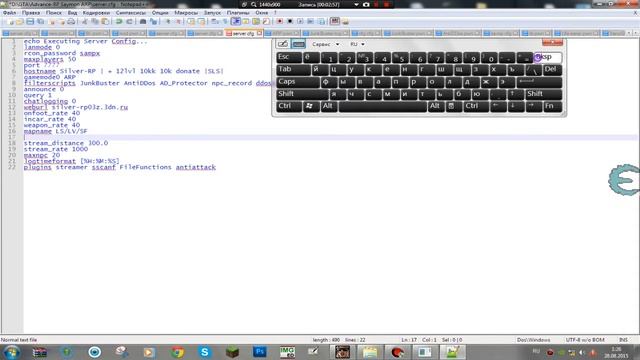Image resolution: width=640 pixels, height=360 pixels.
Task: Click the UTF-8 encoding status bar entry
Action: click(x=584, y=340)
